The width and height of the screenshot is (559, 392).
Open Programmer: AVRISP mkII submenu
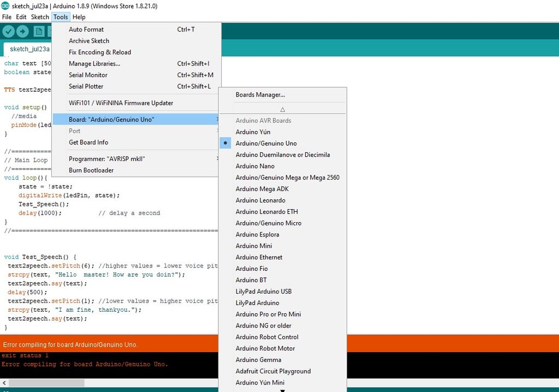pos(135,159)
